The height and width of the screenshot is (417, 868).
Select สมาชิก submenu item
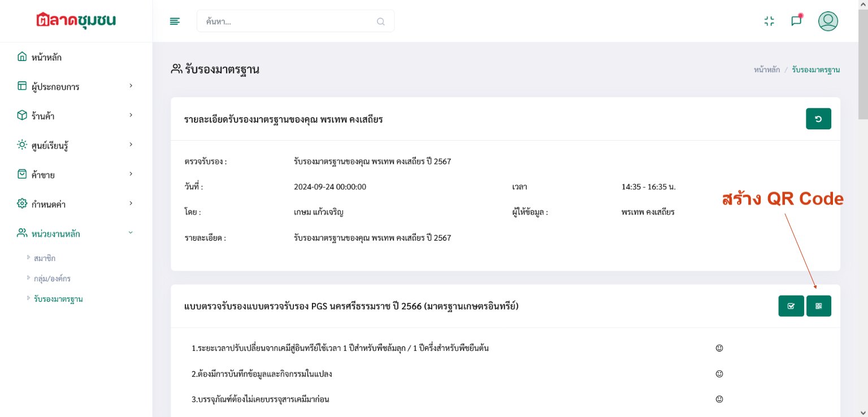pyautogui.click(x=45, y=258)
